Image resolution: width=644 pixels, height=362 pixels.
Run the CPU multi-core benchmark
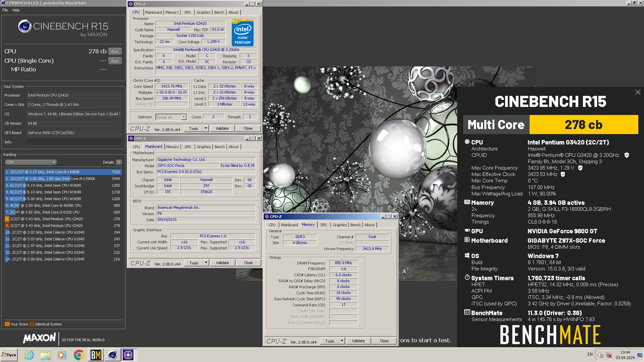click(115, 52)
